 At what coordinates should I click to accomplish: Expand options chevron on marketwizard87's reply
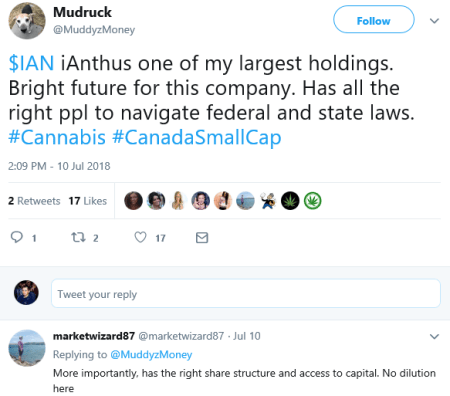pyautogui.click(x=434, y=336)
